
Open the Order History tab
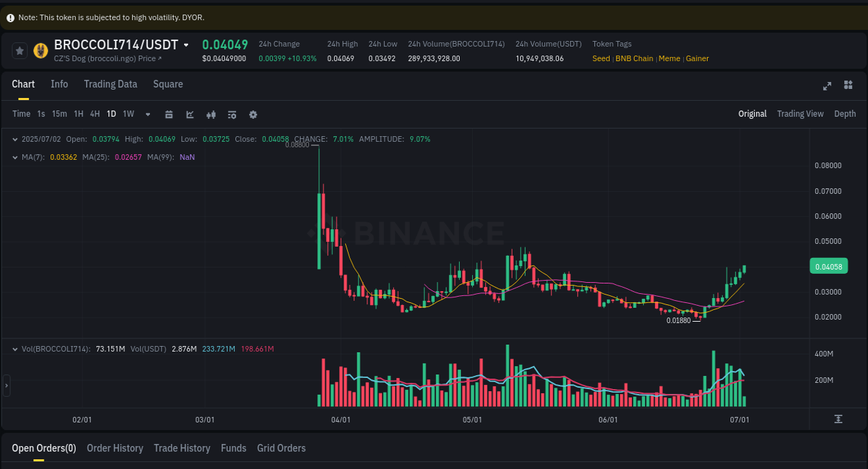click(x=115, y=448)
